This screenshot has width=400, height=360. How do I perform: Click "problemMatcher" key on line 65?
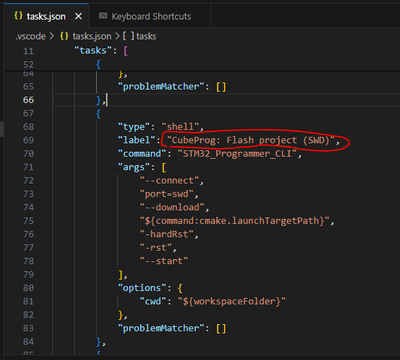click(161, 87)
